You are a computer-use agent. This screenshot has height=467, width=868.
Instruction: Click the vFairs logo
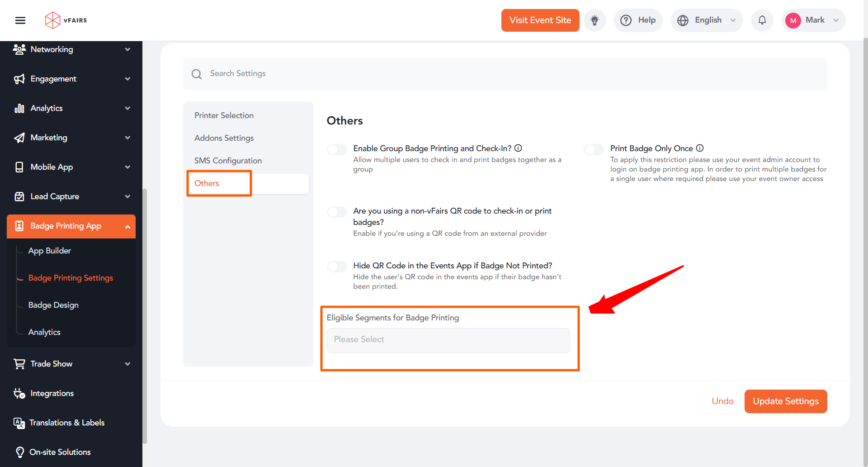click(x=66, y=20)
